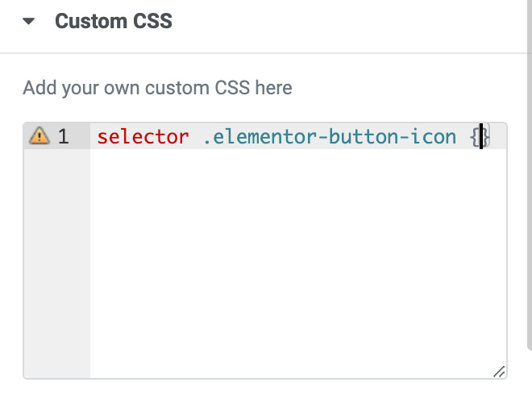Place cursor between "selector" and the class name
Screen dimensions: 532x395
pos(196,137)
